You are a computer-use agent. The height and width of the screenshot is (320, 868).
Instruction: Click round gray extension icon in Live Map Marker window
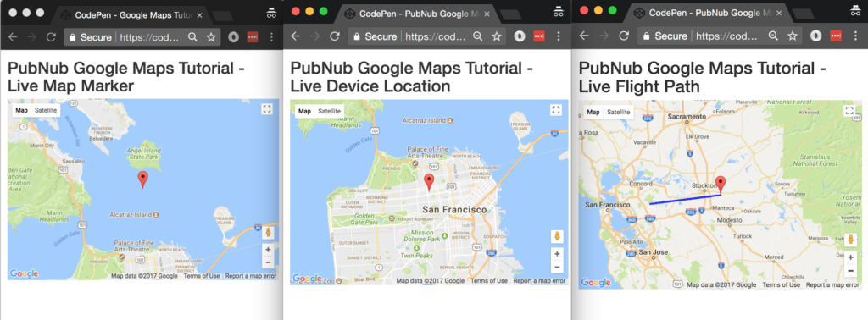tap(234, 37)
